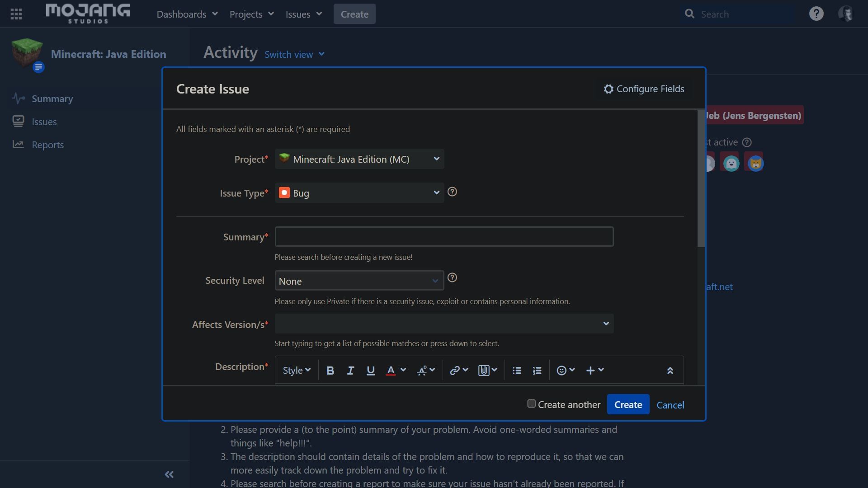Screen dimensions: 868x488
Task: Open Configure Fields via the gear icon
Action: tap(609, 89)
